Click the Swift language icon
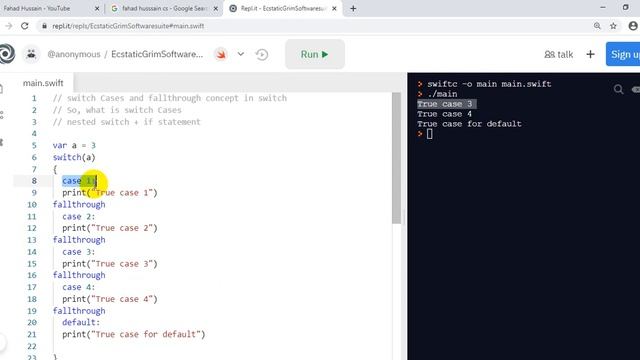 point(221,54)
